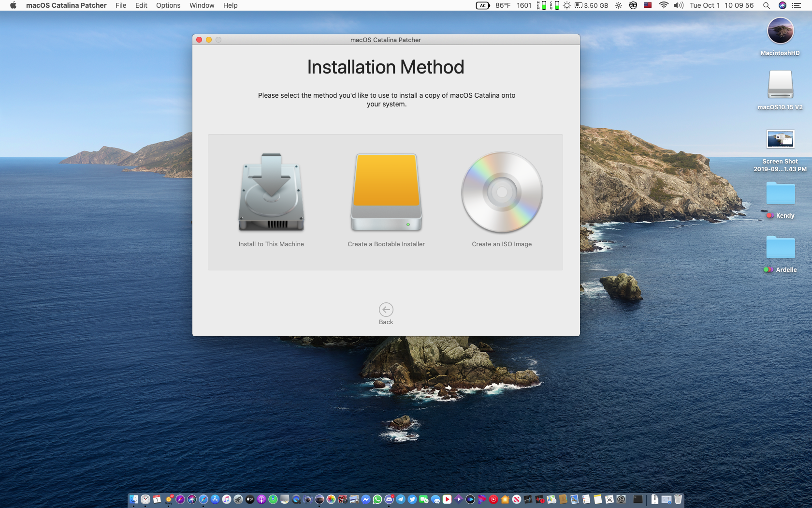This screenshot has height=508, width=812.
Task: Open the Apple menu
Action: pyautogui.click(x=13, y=5)
